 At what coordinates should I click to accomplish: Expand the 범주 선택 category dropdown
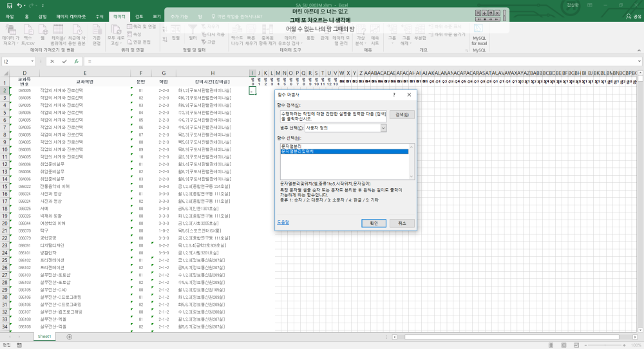(x=383, y=128)
